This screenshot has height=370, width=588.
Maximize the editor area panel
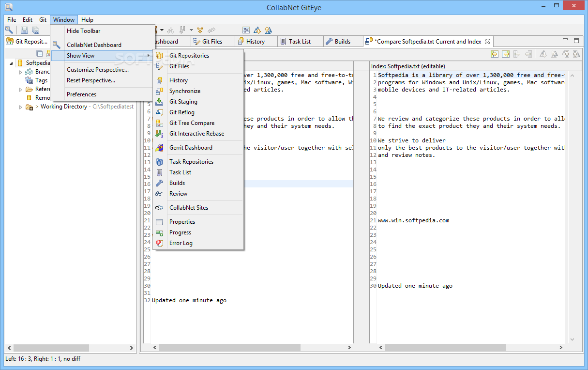(x=576, y=41)
